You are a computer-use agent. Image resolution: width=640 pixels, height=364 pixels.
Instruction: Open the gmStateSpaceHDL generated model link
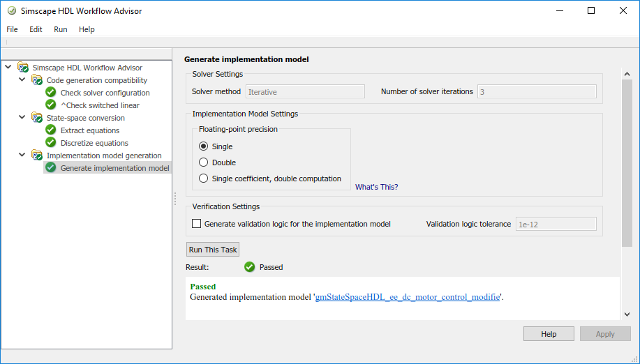click(x=408, y=297)
